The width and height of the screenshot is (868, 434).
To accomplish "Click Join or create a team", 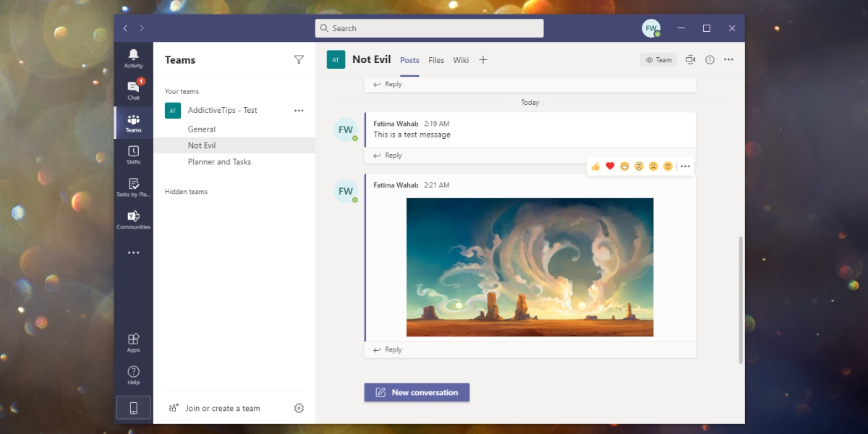I will click(214, 408).
